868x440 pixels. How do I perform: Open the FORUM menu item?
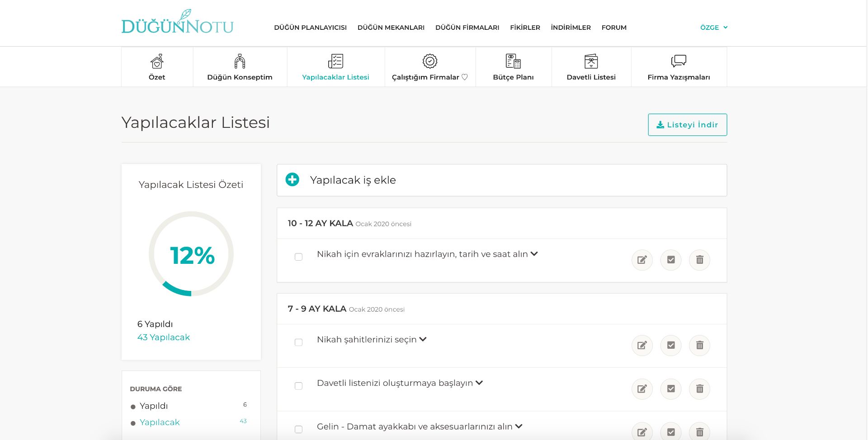pyautogui.click(x=614, y=28)
